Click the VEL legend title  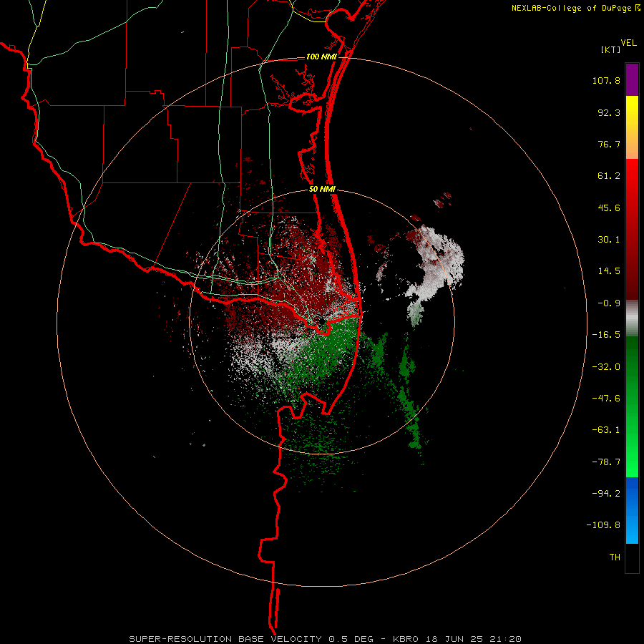[628, 43]
